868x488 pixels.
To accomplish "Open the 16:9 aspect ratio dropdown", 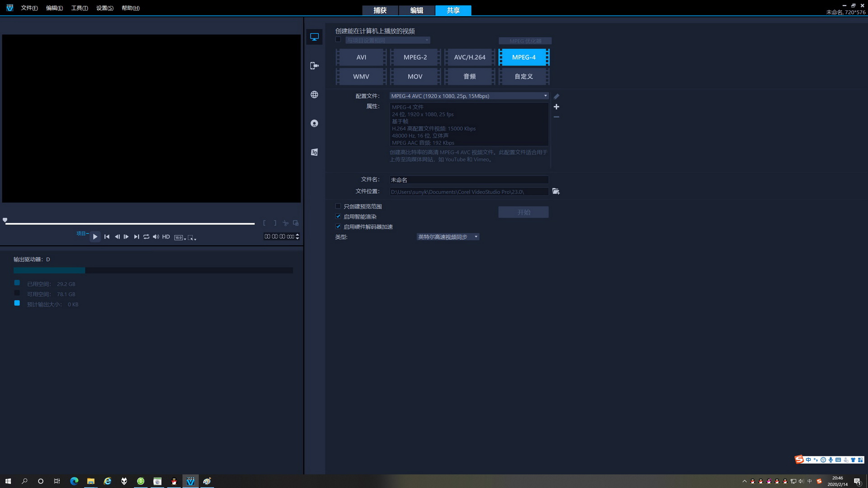I will click(x=180, y=238).
